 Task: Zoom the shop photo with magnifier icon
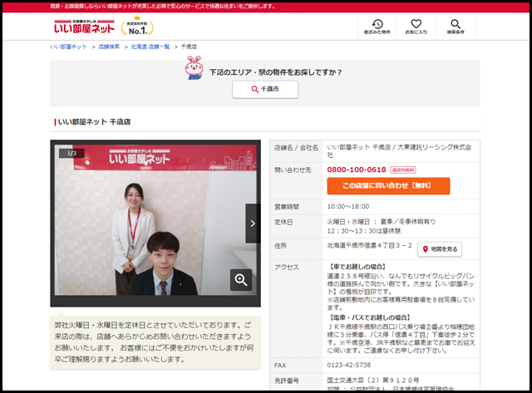(x=241, y=280)
